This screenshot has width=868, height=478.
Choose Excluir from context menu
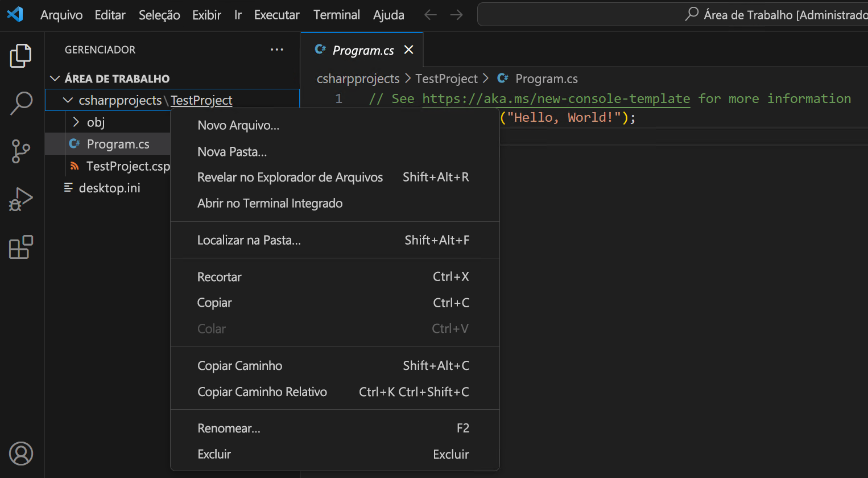point(335,454)
